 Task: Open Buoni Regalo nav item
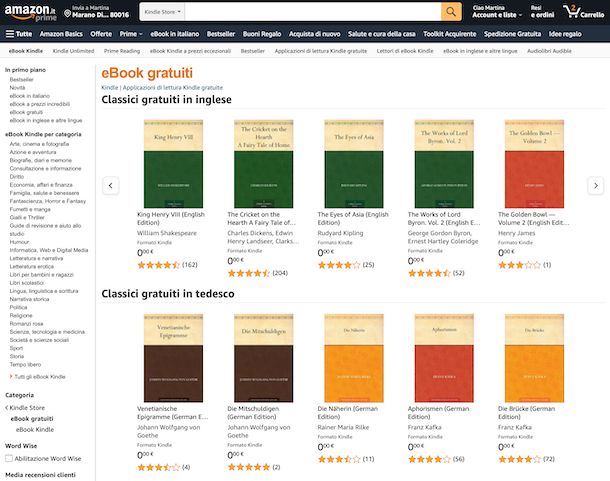pos(262,34)
